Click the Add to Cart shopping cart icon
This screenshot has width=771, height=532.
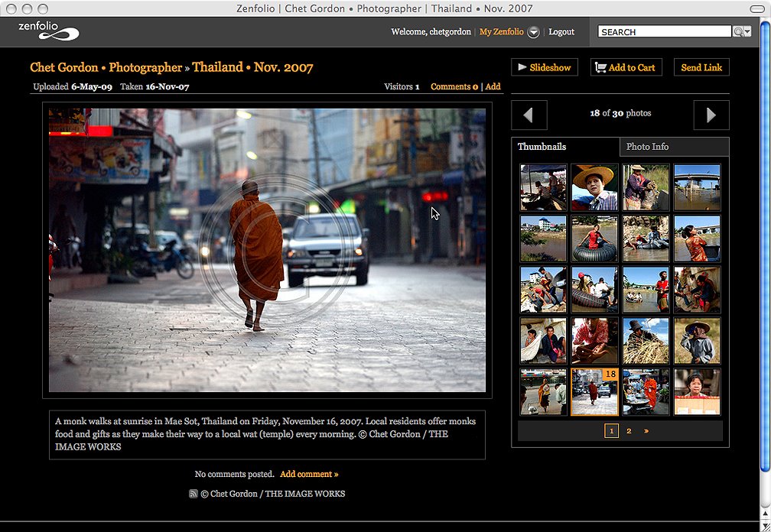(x=600, y=67)
